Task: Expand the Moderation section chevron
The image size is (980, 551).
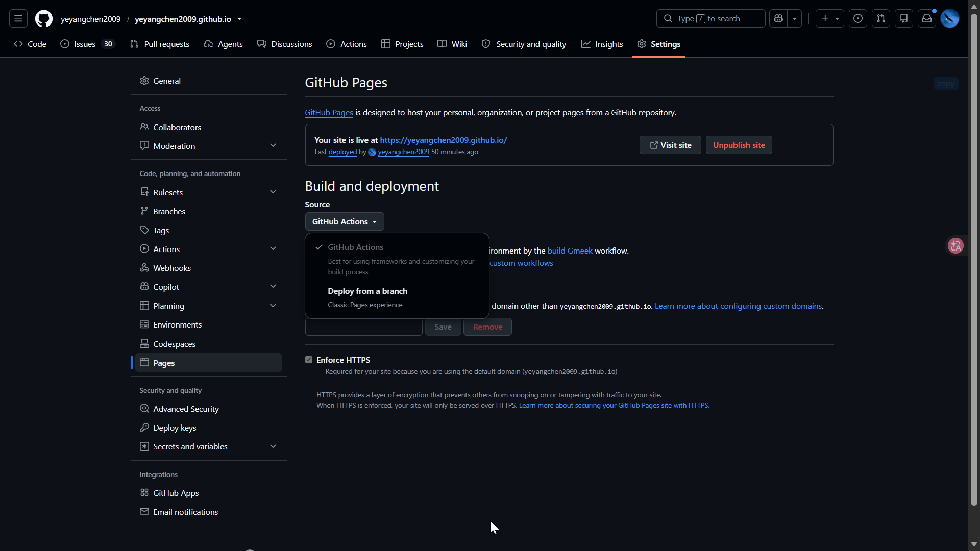Action: tap(273, 146)
